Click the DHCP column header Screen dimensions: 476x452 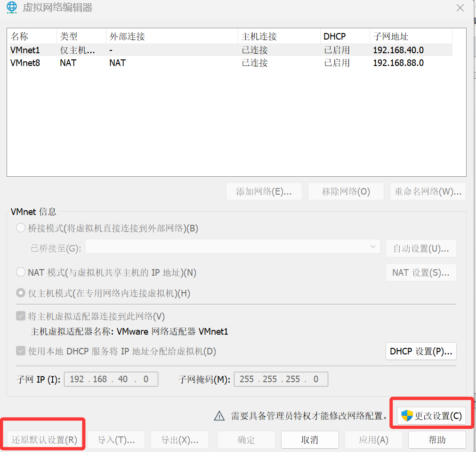pyautogui.click(x=345, y=36)
